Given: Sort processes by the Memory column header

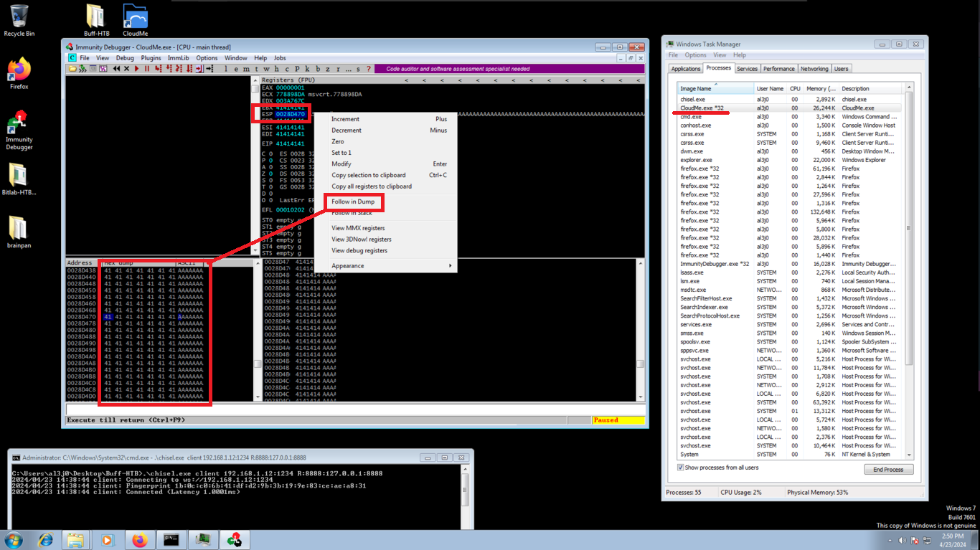Looking at the screenshot, I should (x=820, y=88).
